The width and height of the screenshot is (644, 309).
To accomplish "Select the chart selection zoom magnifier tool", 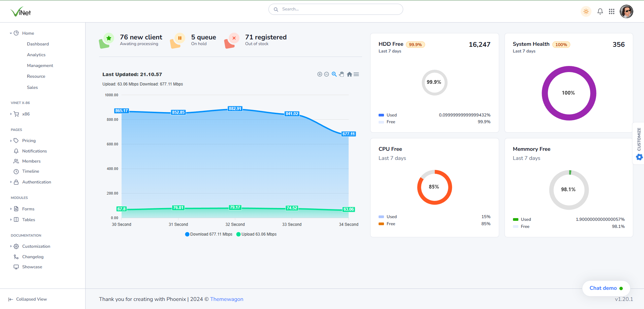I will [334, 74].
